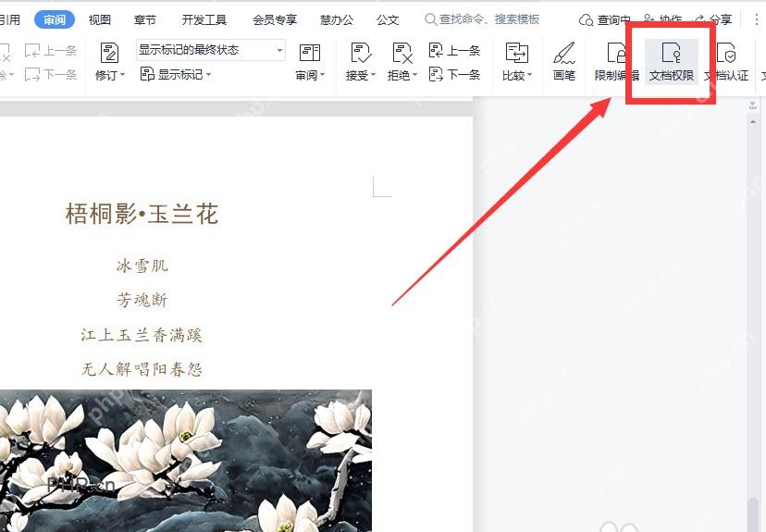The height and width of the screenshot is (532, 766).
Task: Click the 比较 compare documents icon
Action: (516, 54)
